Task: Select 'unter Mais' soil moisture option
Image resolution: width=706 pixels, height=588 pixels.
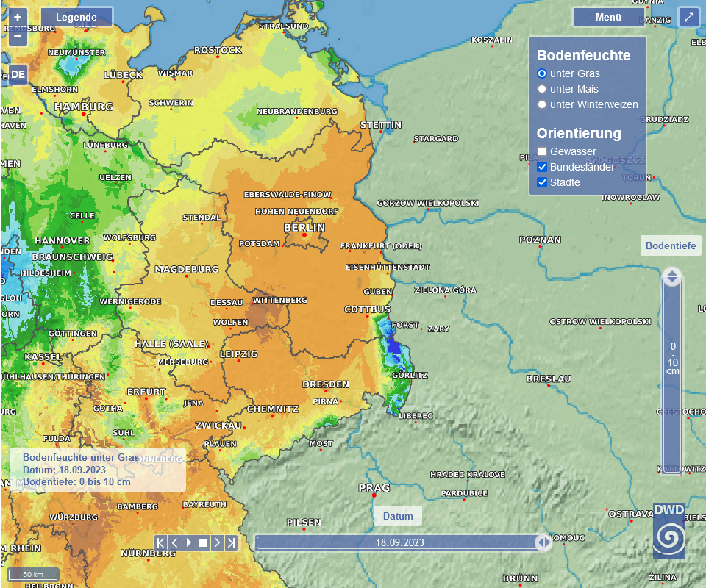Action: pyautogui.click(x=542, y=89)
